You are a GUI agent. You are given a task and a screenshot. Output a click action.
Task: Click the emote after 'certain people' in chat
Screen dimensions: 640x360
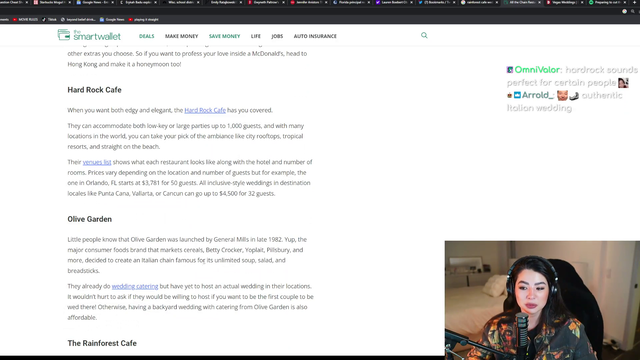pyautogui.click(x=623, y=82)
